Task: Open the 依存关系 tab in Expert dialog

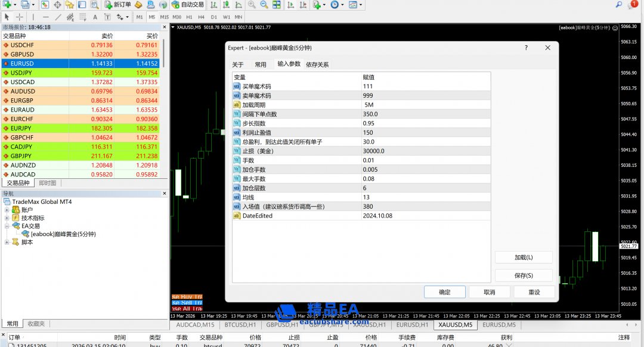Action: 317,64
